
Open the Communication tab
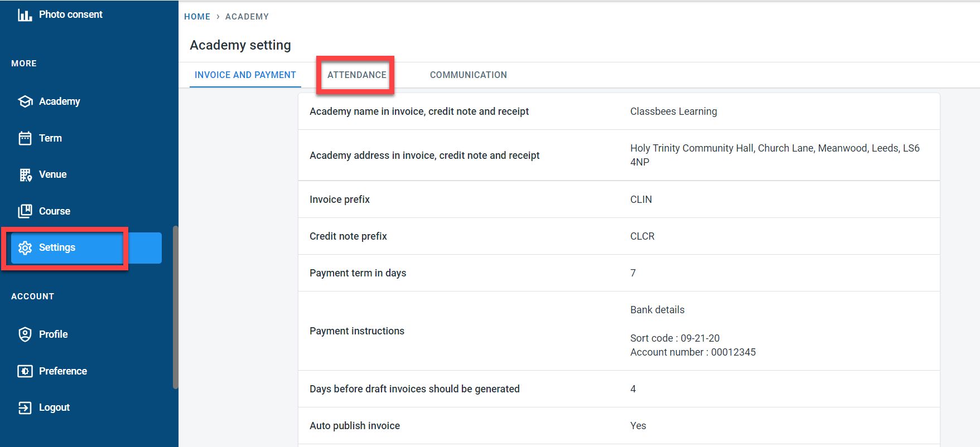tap(468, 75)
